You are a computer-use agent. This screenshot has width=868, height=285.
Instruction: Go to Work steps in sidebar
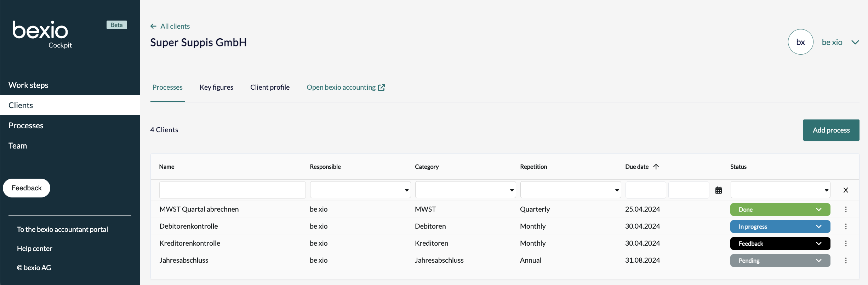(x=28, y=85)
